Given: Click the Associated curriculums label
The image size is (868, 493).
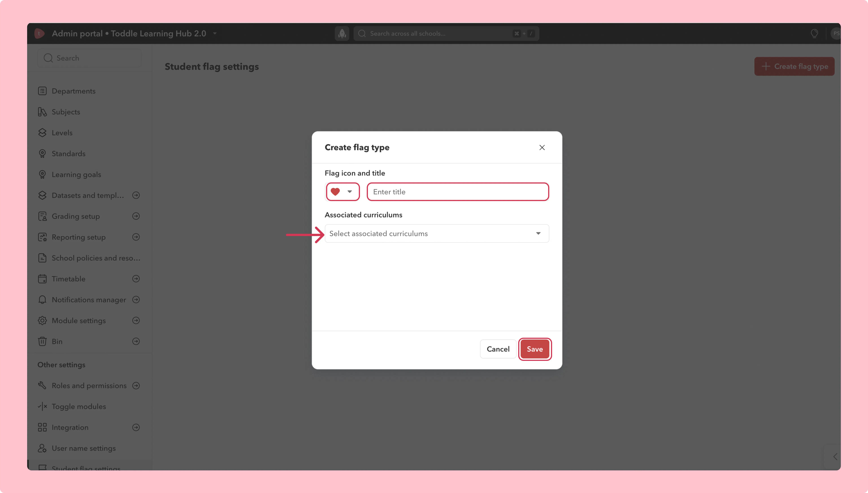Looking at the screenshot, I should pyautogui.click(x=364, y=215).
